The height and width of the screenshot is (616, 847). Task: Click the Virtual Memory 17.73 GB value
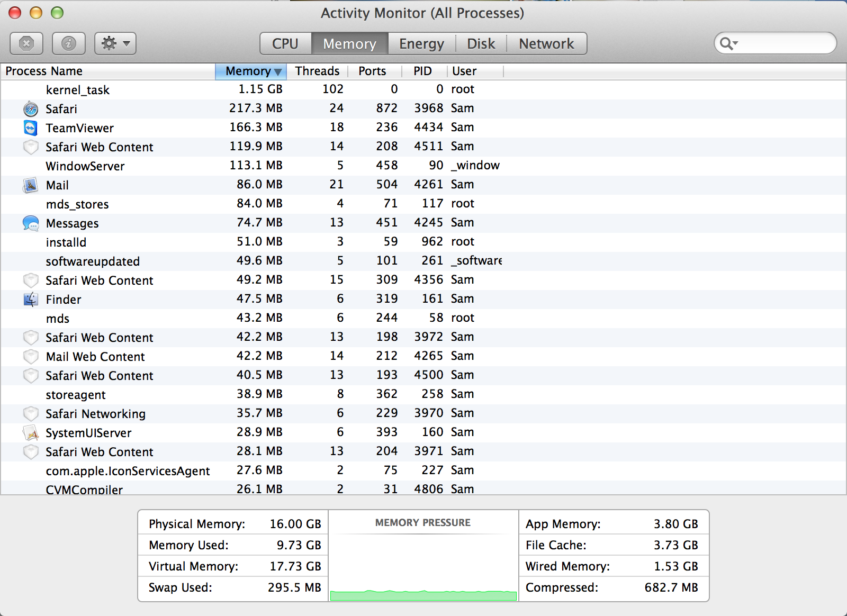[x=295, y=566]
